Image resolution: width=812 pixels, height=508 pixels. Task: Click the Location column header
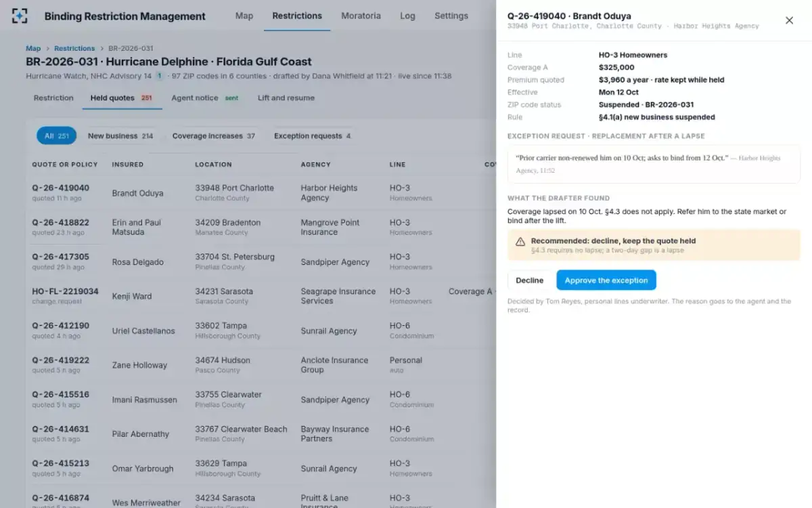[x=214, y=165]
